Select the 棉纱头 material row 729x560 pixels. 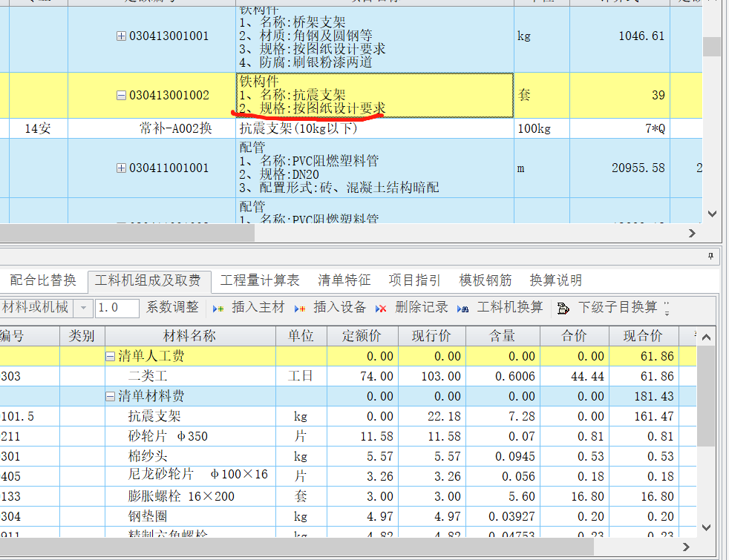[347, 456]
